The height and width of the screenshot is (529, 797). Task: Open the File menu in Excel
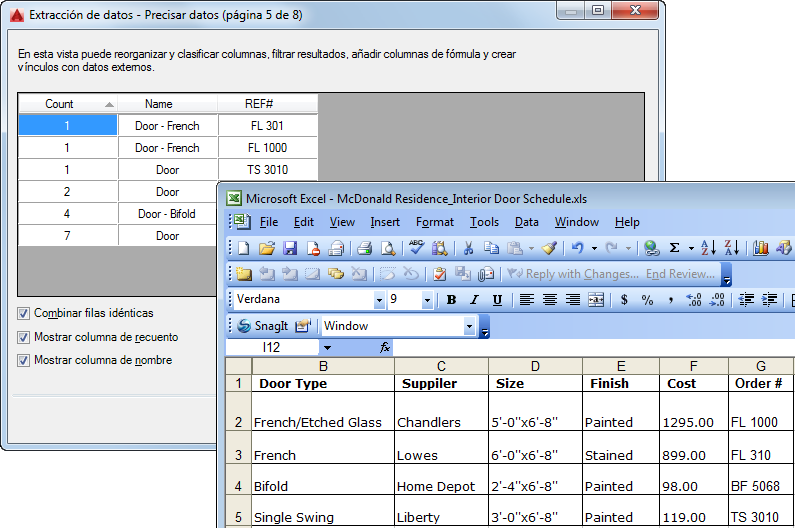click(x=269, y=222)
